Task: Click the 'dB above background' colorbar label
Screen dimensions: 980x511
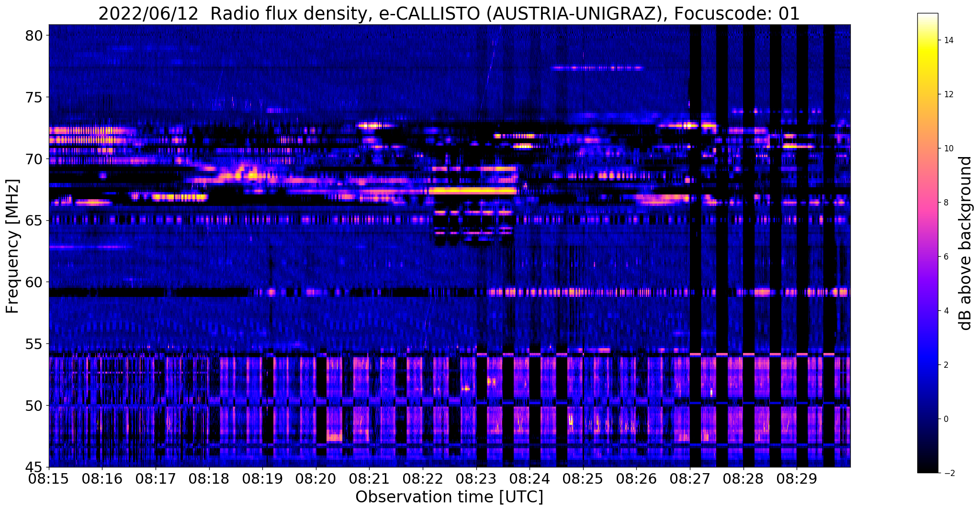Action: pos(966,243)
